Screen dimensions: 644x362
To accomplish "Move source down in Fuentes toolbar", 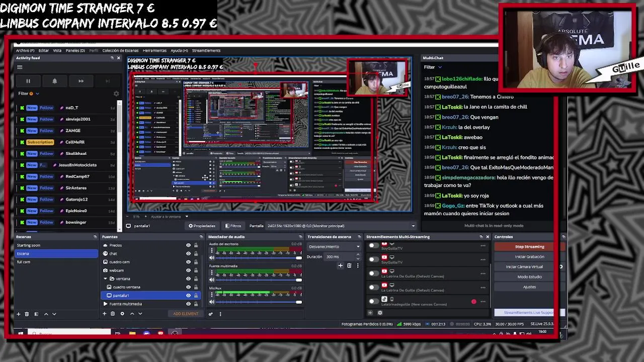I will pos(140,314).
